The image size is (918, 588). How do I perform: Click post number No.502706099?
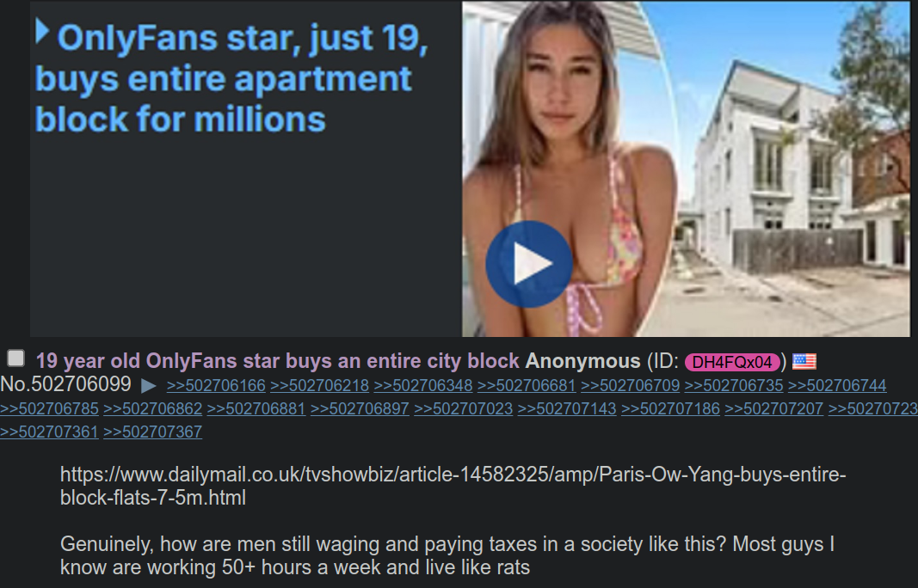65,384
